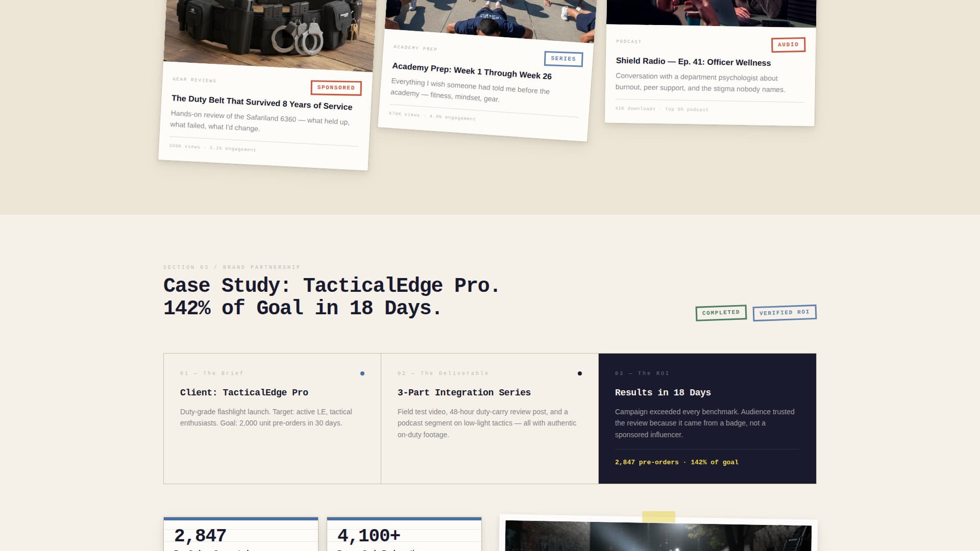The width and height of the screenshot is (980, 551).
Task: Click the blue dot on The Brief card
Action: tap(362, 373)
